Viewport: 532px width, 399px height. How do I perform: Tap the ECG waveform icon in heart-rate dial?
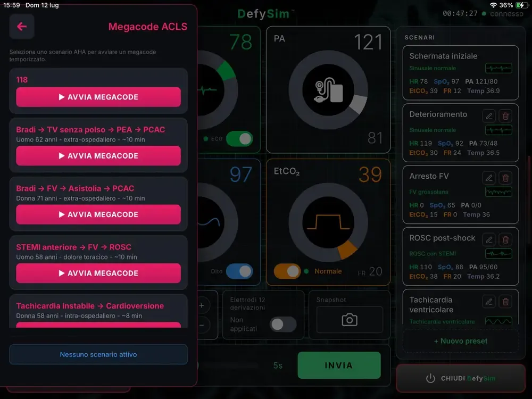pyautogui.click(x=207, y=90)
